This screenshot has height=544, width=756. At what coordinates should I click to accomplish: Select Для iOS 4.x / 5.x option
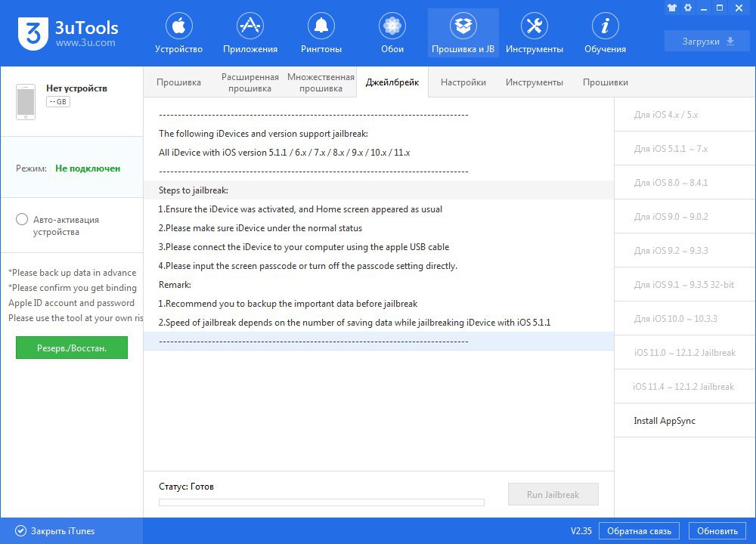point(685,115)
